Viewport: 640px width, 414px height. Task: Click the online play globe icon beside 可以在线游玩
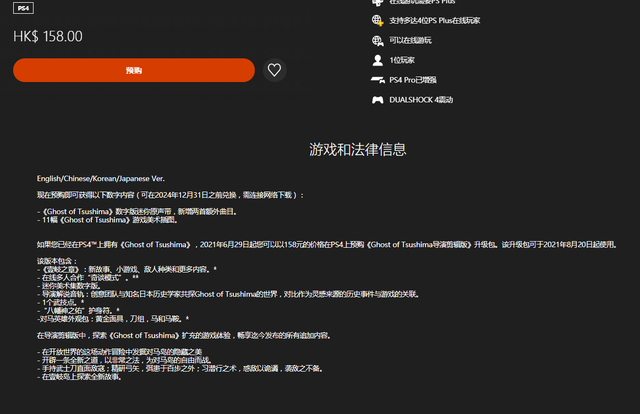pos(378,40)
